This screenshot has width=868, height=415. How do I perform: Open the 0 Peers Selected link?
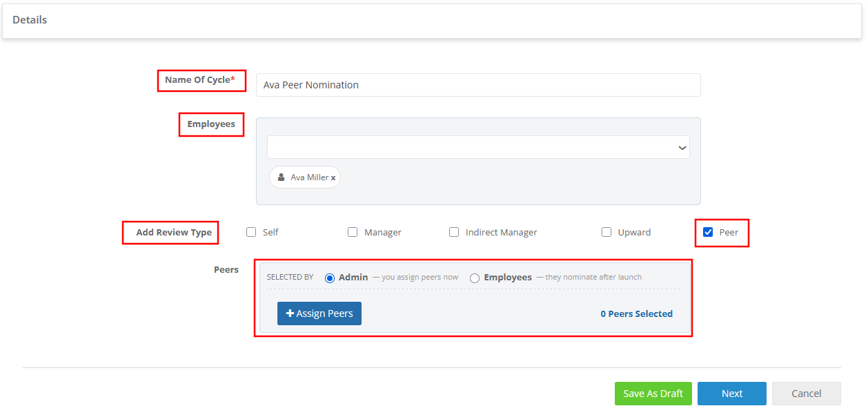(636, 313)
